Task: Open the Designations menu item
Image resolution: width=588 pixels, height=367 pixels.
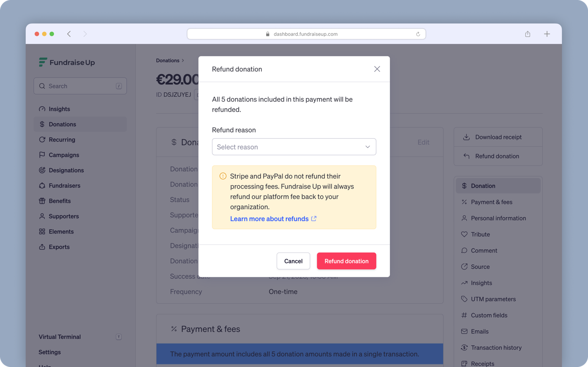Action: pyautogui.click(x=66, y=170)
